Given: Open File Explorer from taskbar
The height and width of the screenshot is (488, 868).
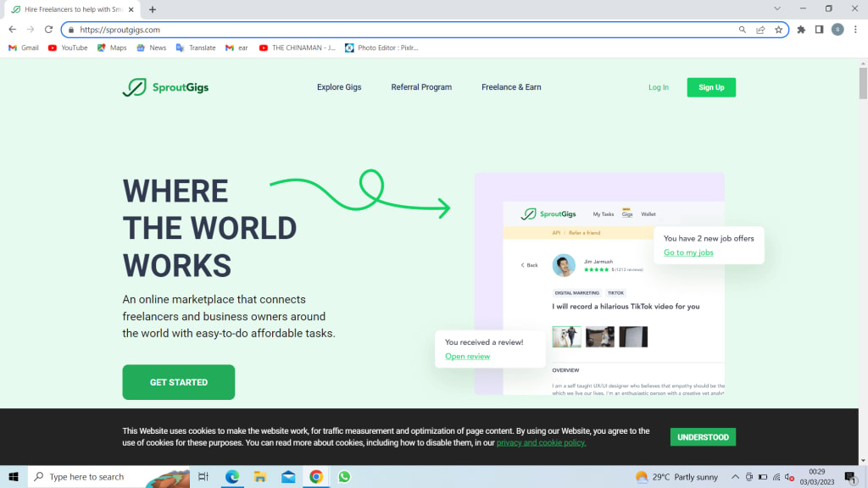Looking at the screenshot, I should pos(260,476).
